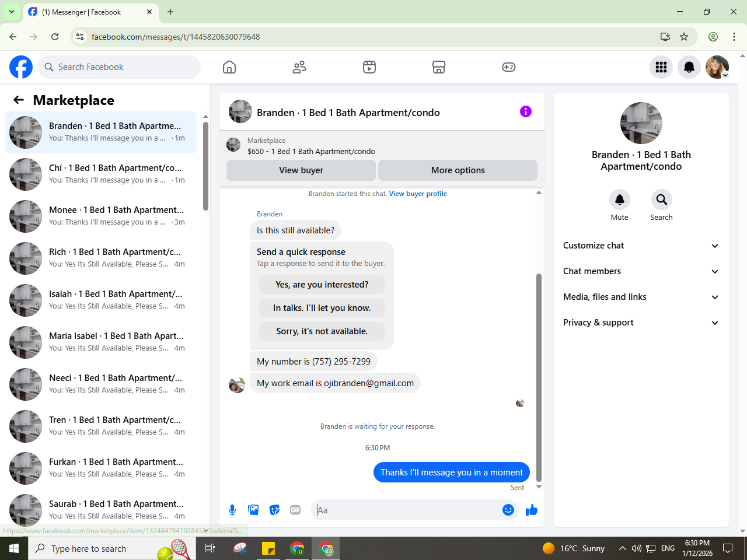747x560 pixels.
Task: Open the volume control in system tray
Action: pos(637,548)
